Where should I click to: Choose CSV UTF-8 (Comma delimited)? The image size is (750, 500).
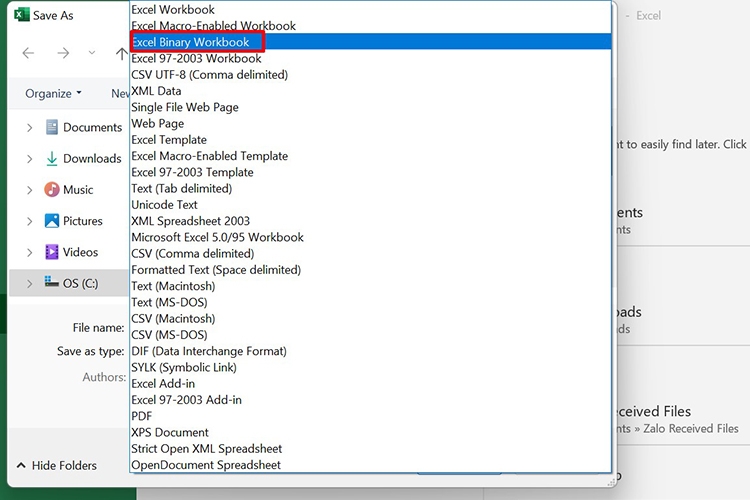tap(370, 75)
